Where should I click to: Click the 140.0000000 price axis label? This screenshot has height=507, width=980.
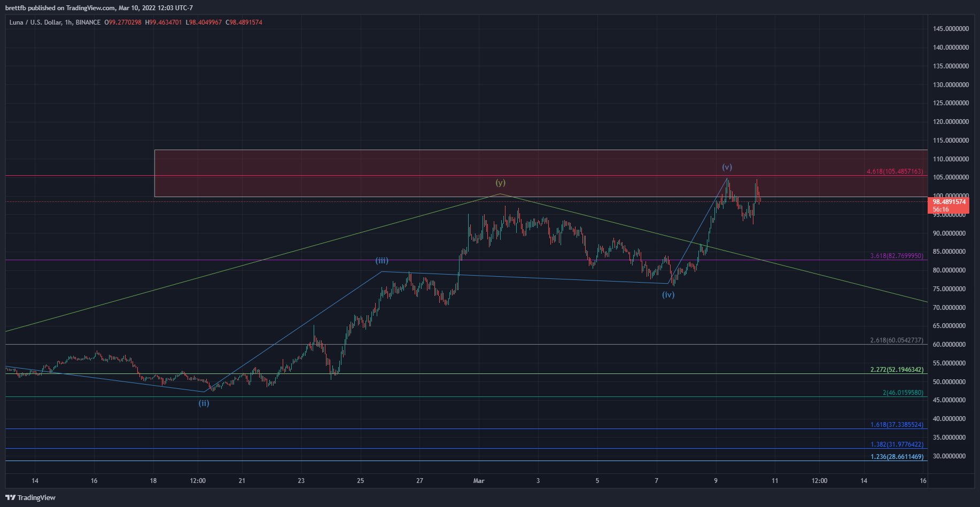pos(951,48)
